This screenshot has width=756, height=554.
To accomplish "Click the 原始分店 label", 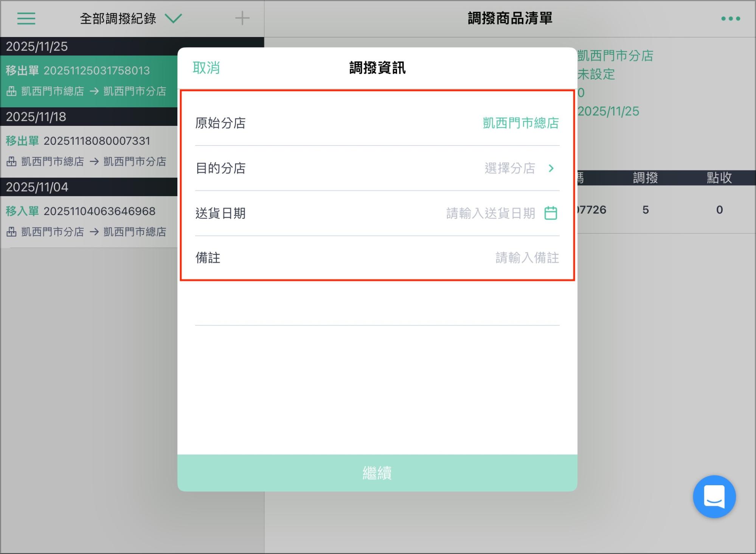I will coord(220,123).
